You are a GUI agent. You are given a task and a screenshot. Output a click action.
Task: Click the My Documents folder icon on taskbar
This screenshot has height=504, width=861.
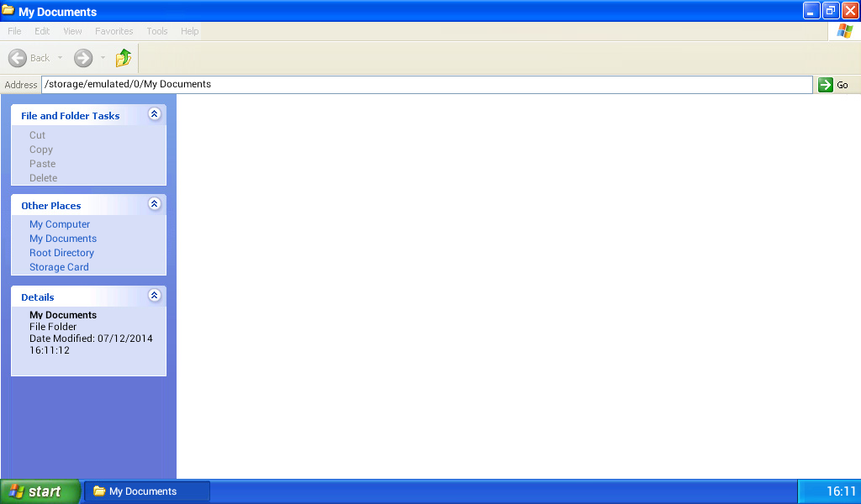[98, 491]
